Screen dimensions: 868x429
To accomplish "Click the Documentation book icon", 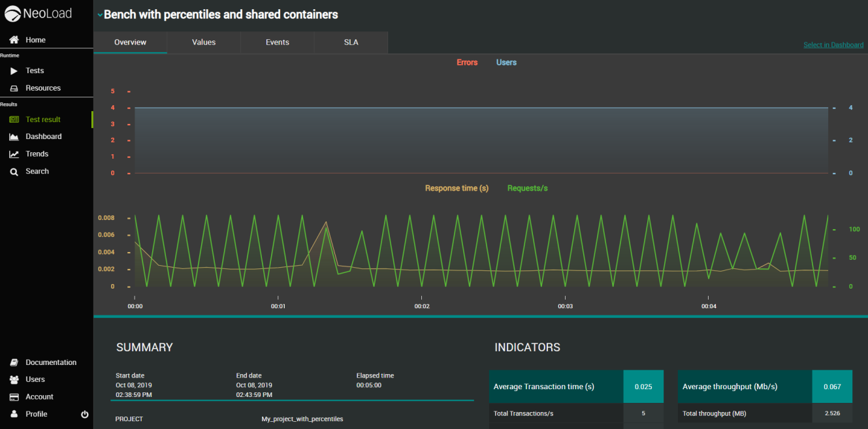I will pyautogui.click(x=14, y=362).
